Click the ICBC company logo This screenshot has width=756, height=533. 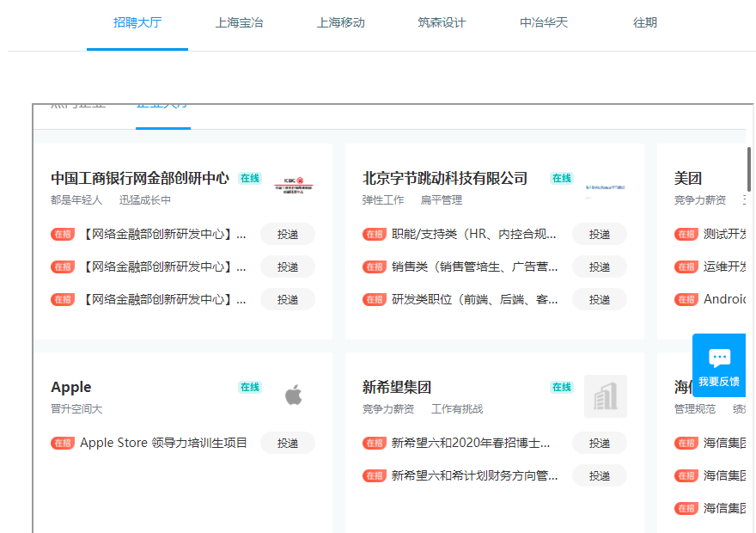[x=294, y=186]
